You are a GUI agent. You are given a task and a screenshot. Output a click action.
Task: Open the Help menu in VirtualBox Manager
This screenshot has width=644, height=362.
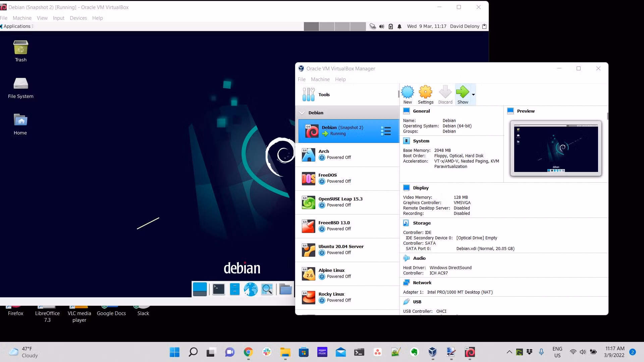point(340,79)
